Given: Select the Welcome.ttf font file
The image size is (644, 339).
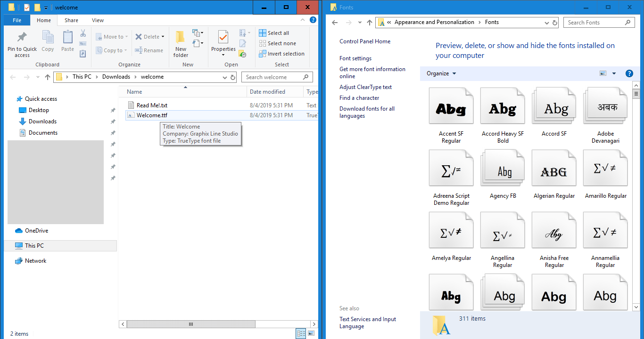Looking at the screenshot, I should coord(152,115).
